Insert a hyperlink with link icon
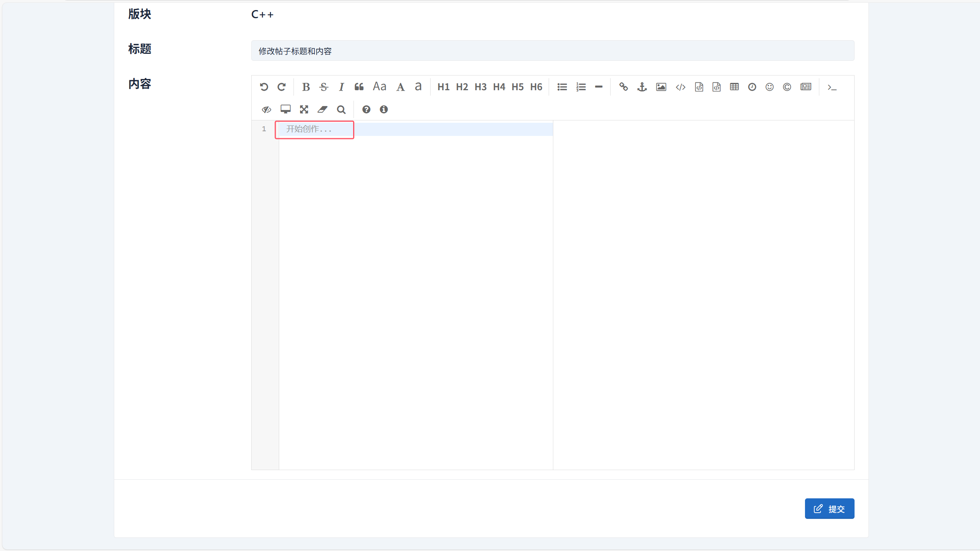This screenshot has height=551, width=980. pyautogui.click(x=623, y=87)
